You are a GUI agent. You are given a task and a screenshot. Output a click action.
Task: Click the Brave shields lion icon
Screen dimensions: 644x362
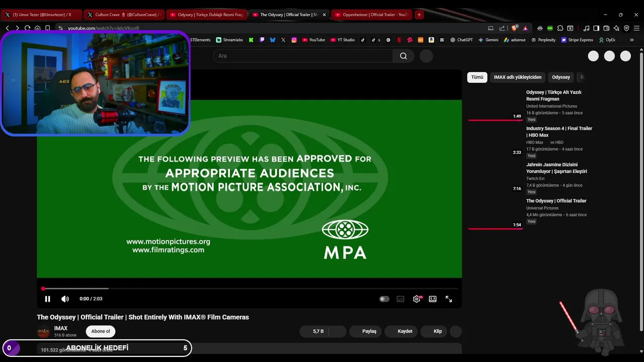click(x=514, y=28)
